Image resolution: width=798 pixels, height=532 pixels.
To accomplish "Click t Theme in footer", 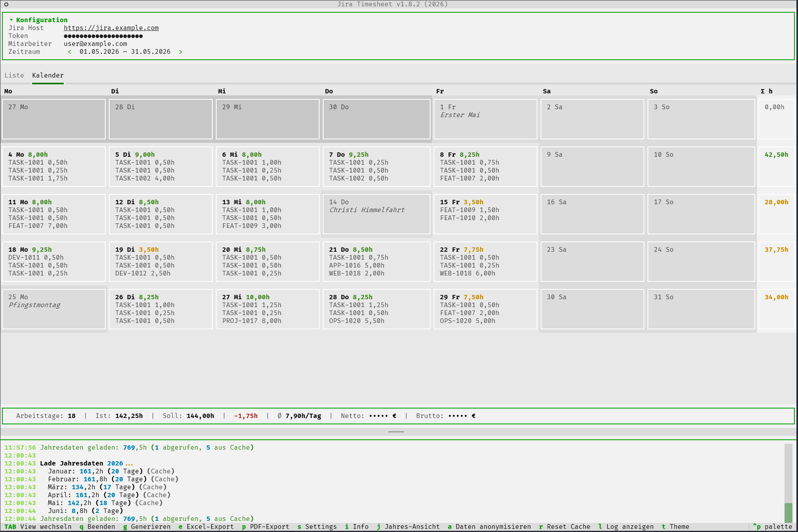I will tap(676, 527).
